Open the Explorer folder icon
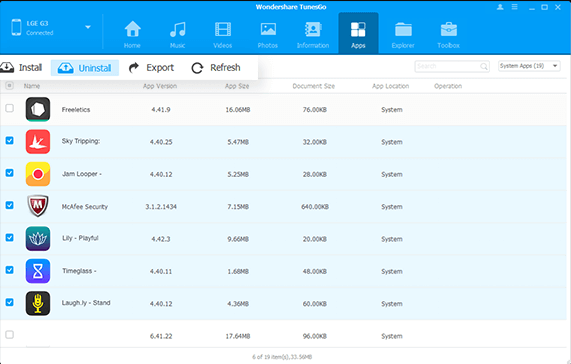The image size is (571, 364). [x=403, y=29]
